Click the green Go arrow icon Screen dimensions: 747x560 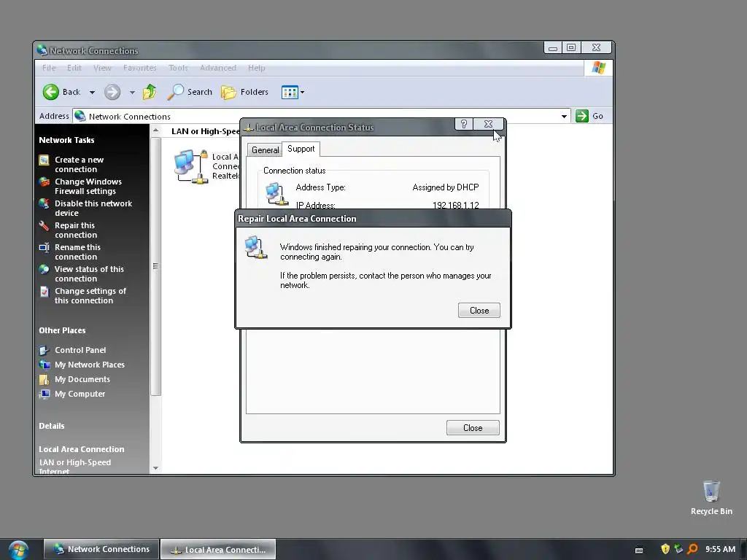click(x=582, y=116)
